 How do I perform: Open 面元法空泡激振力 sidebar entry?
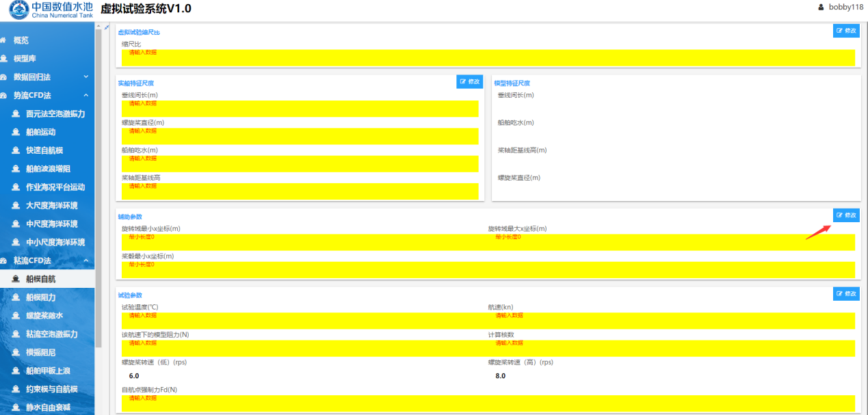[x=55, y=113]
